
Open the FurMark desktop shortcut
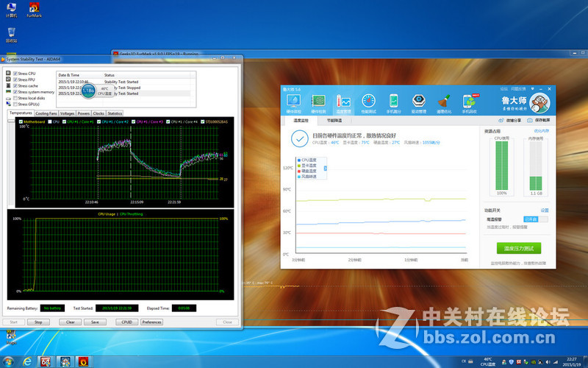point(34,8)
